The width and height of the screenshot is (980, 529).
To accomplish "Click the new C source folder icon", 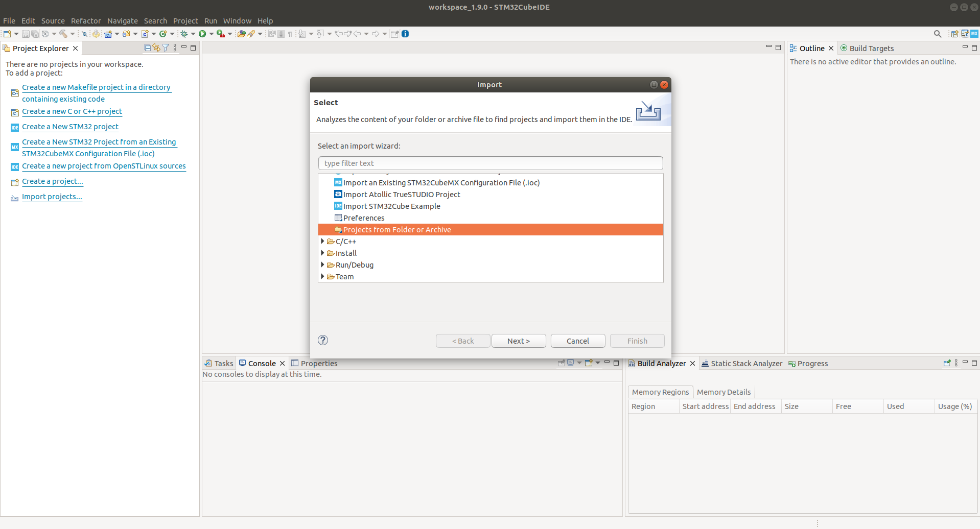I will pos(126,34).
